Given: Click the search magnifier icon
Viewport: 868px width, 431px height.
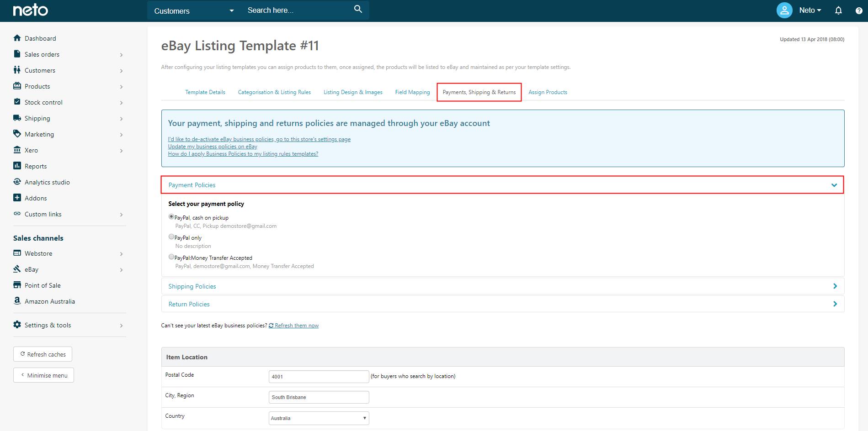Looking at the screenshot, I should click(358, 9).
